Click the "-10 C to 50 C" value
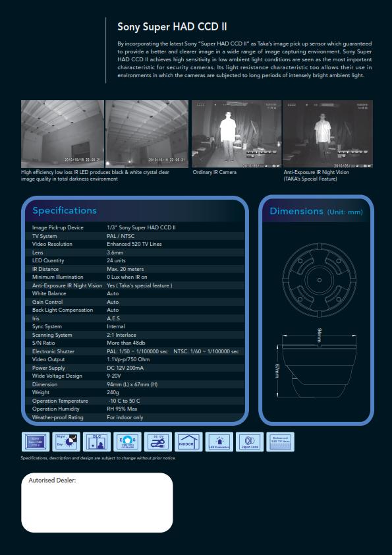392x555 pixels. coord(124,401)
